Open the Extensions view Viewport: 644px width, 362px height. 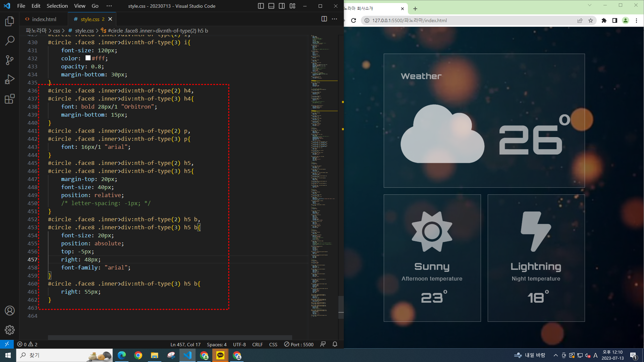tap(10, 99)
